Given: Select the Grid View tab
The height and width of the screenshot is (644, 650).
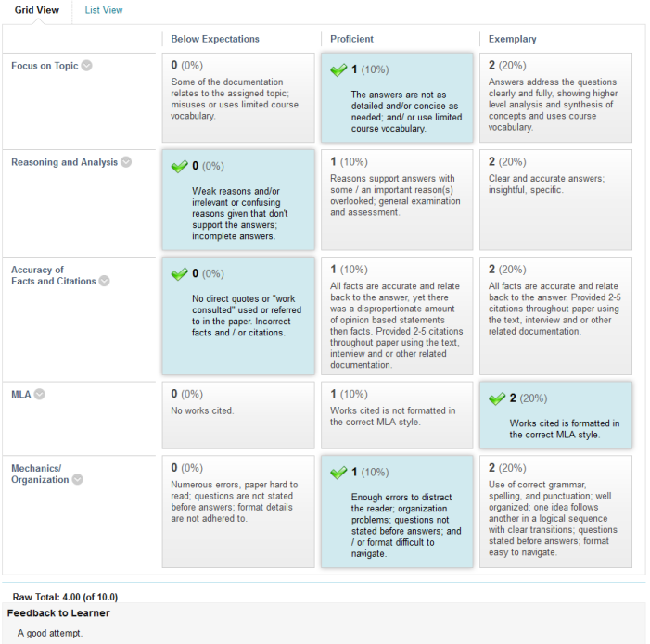Looking at the screenshot, I should click(x=37, y=10).
